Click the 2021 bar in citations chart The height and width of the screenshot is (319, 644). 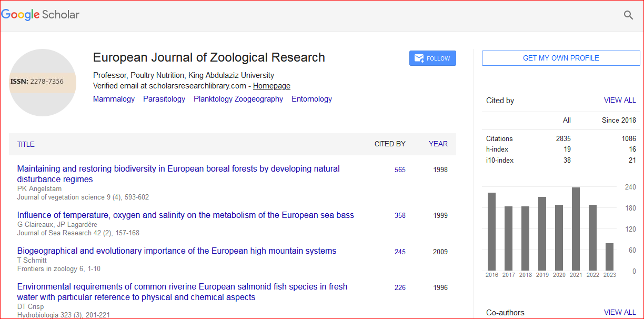click(x=576, y=229)
